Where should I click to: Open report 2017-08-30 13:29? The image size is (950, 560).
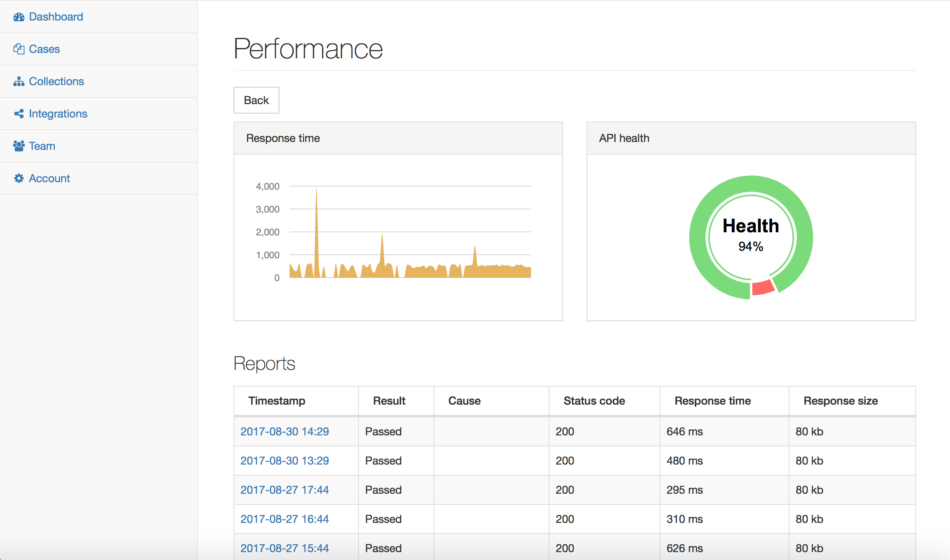tap(284, 461)
